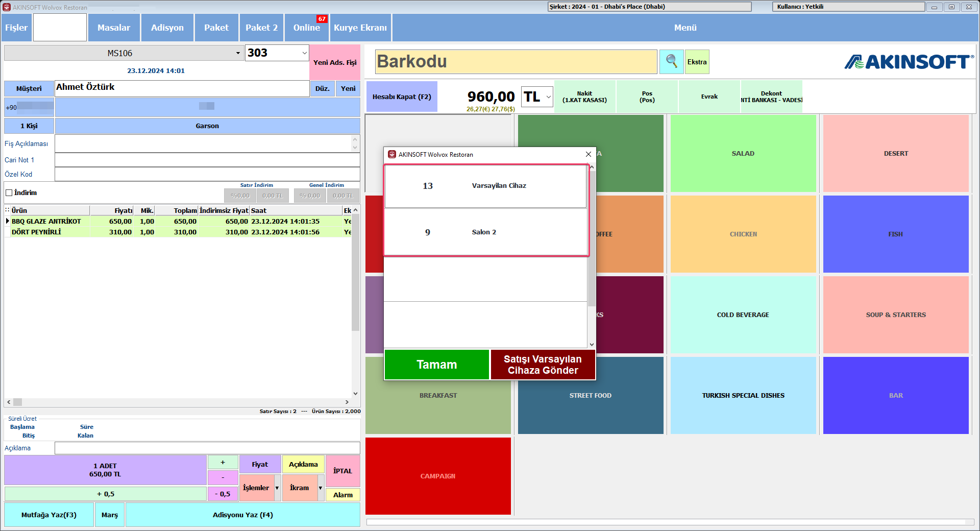The height and width of the screenshot is (531, 980).
Task: Open the DESERT menu category
Action: click(896, 153)
